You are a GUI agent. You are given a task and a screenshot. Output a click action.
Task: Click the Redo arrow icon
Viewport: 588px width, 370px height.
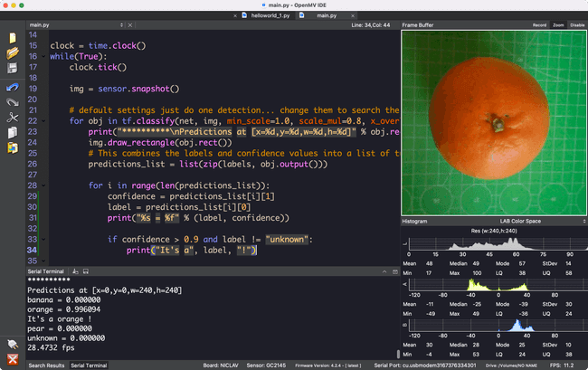[x=12, y=102]
